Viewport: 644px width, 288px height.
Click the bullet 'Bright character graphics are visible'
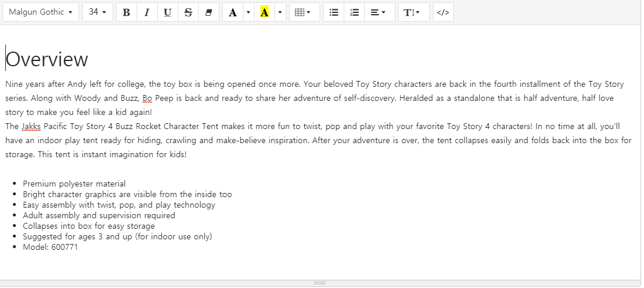point(127,194)
